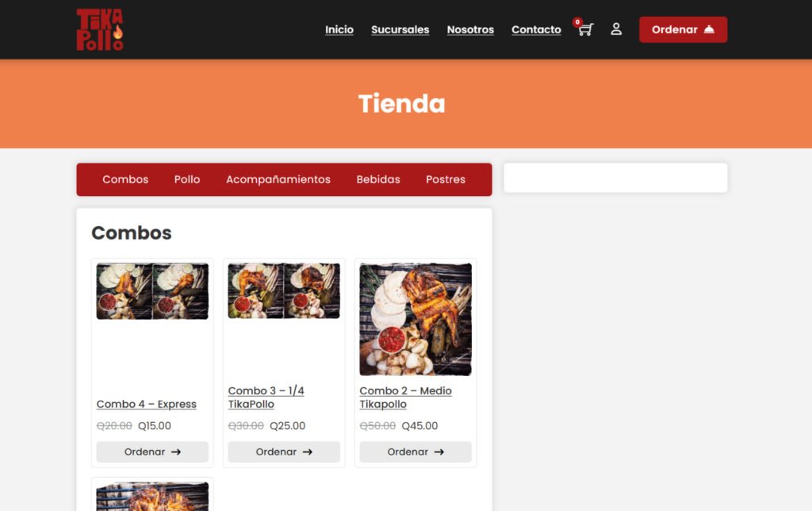Select the Combos category tab
Screen dimensions: 812x511
[x=125, y=179]
